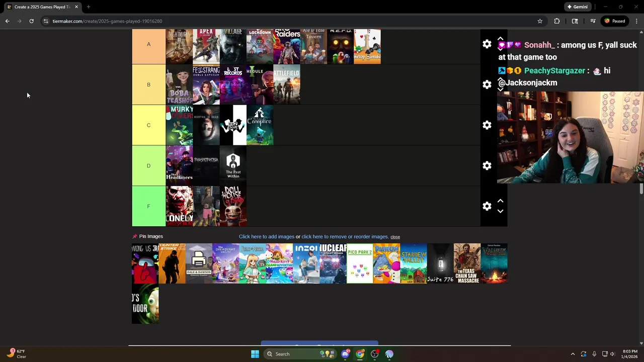
Task: Close the tiermaker browser tab
Action: coord(76,7)
